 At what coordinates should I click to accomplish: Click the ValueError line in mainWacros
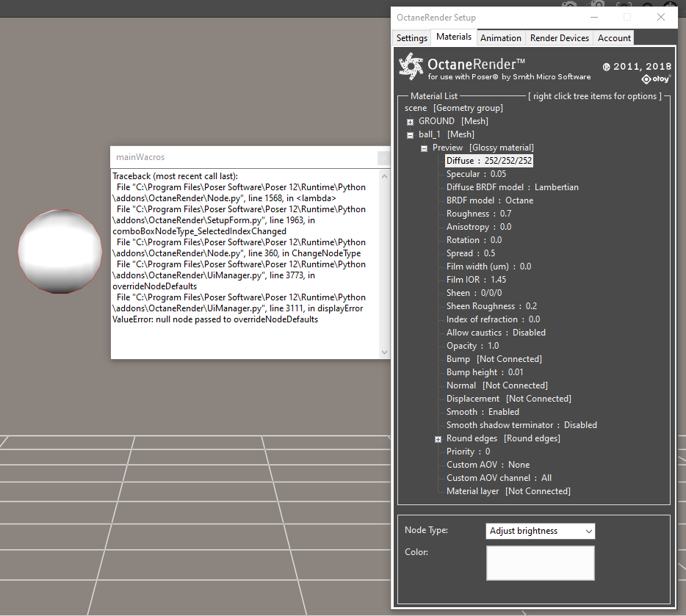tap(215, 319)
